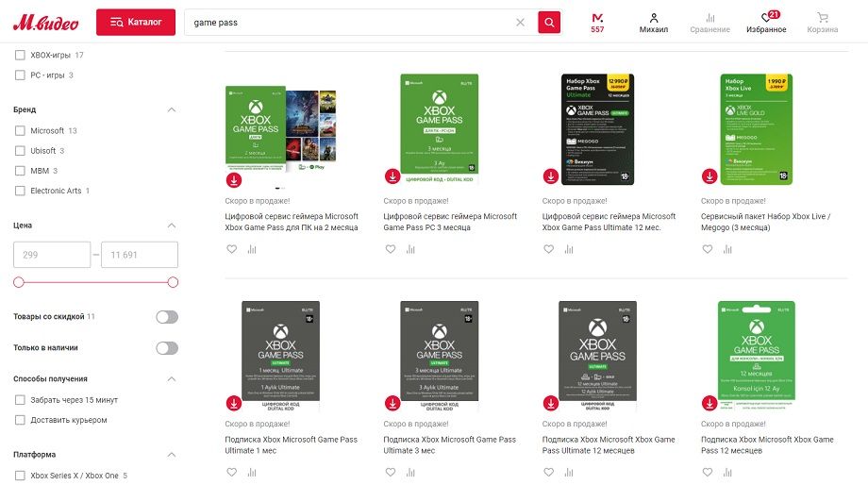
Task: Compare Xbox Game Pass 12 месяцев item
Action: tap(727, 473)
